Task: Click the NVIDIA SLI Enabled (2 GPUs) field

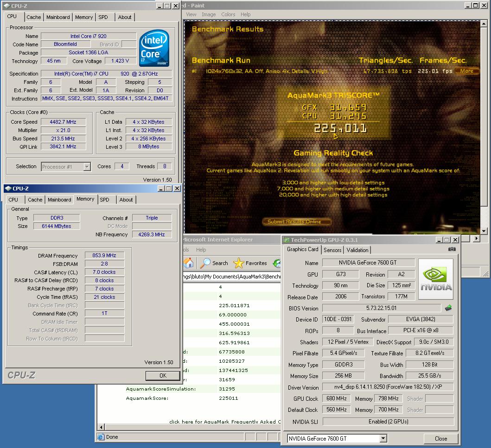Action: point(388,422)
